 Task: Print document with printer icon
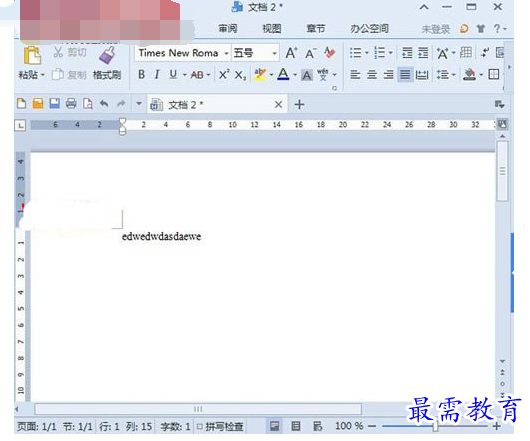[71, 103]
